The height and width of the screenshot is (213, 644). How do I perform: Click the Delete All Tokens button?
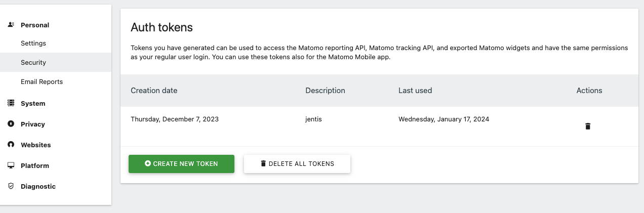[297, 164]
